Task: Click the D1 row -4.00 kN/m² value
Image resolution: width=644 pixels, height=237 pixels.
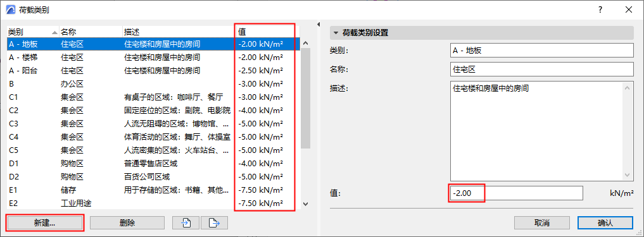Action: click(260, 164)
